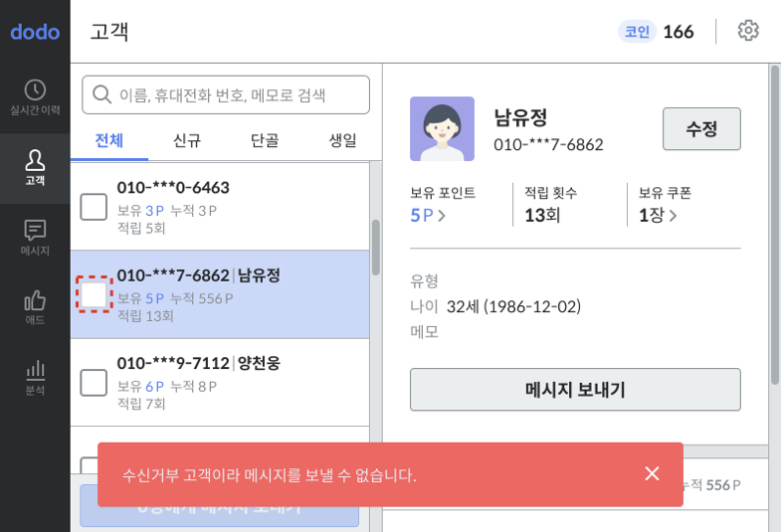Open the 실시간 이력 clock icon
This screenshot has height=532, width=781.
(35, 90)
